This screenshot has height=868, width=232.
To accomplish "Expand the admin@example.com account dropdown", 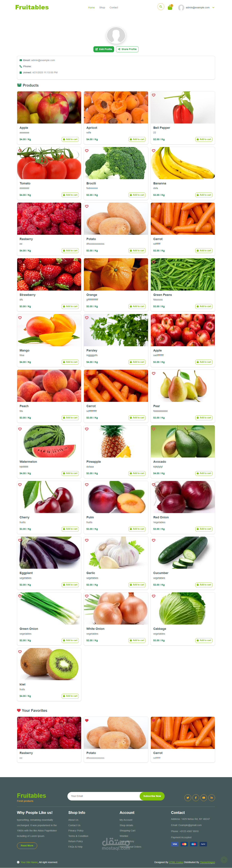I will 196,7.
